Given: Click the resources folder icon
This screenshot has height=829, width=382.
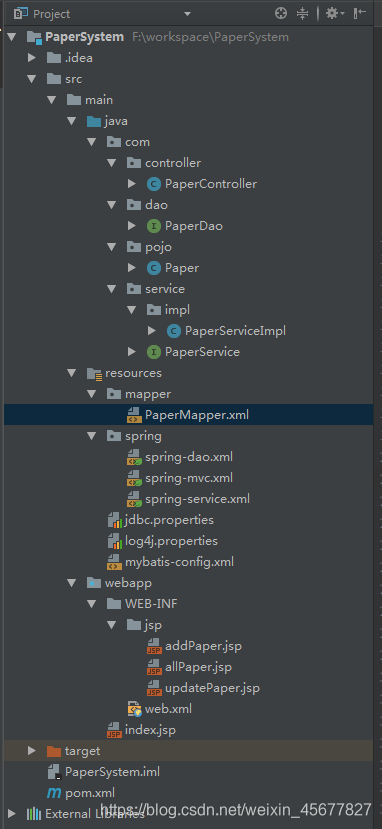Looking at the screenshot, I should click(x=94, y=374).
